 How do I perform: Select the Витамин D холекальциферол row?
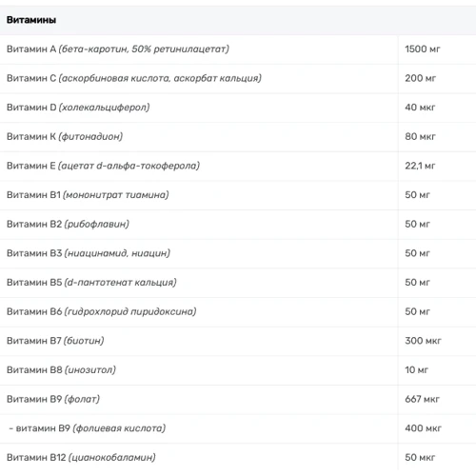(238, 108)
